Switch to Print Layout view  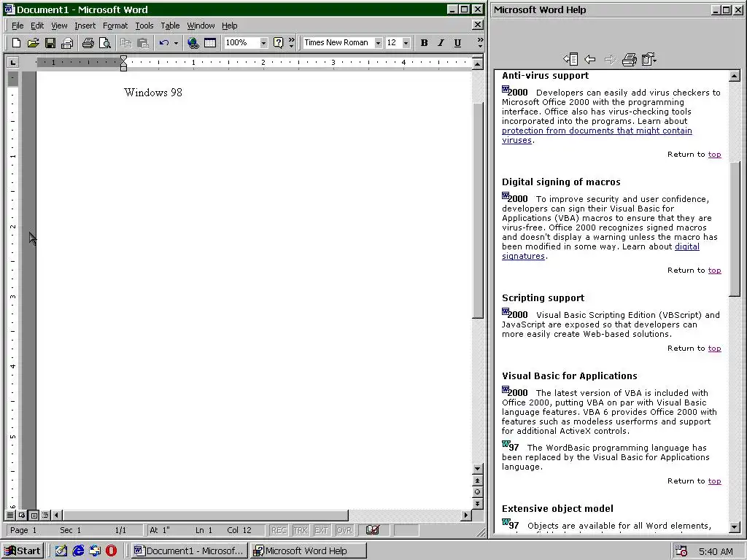tap(34, 515)
